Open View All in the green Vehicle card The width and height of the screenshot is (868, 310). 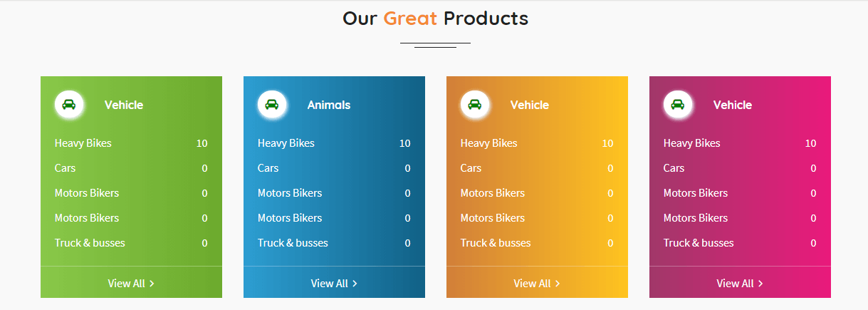click(x=126, y=284)
